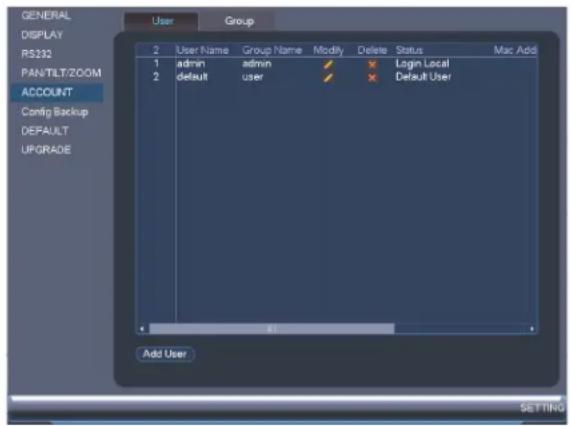Click the admin group name cell

click(257, 64)
